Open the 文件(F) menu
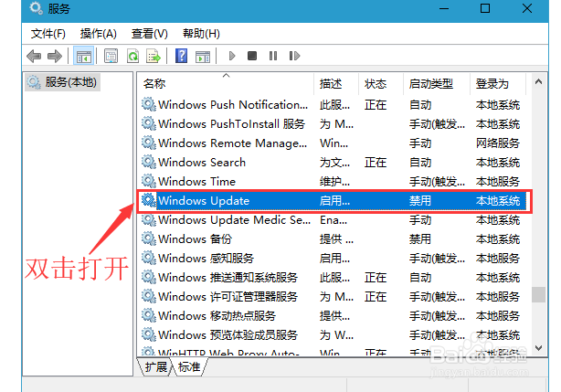Image resolution: width=561 pixels, height=392 pixels. click(x=48, y=34)
